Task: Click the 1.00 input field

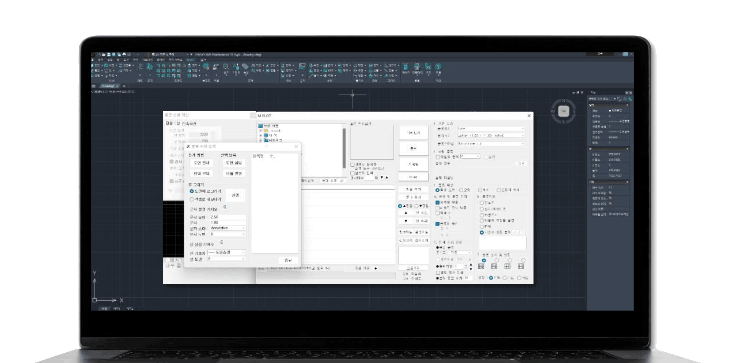Action: pyautogui.click(x=227, y=222)
